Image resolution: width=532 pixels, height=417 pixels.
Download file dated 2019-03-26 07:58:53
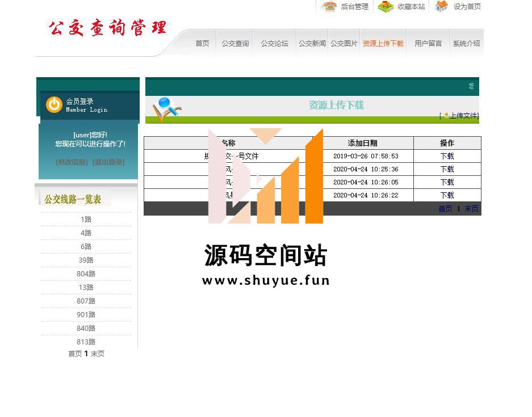[x=447, y=156]
